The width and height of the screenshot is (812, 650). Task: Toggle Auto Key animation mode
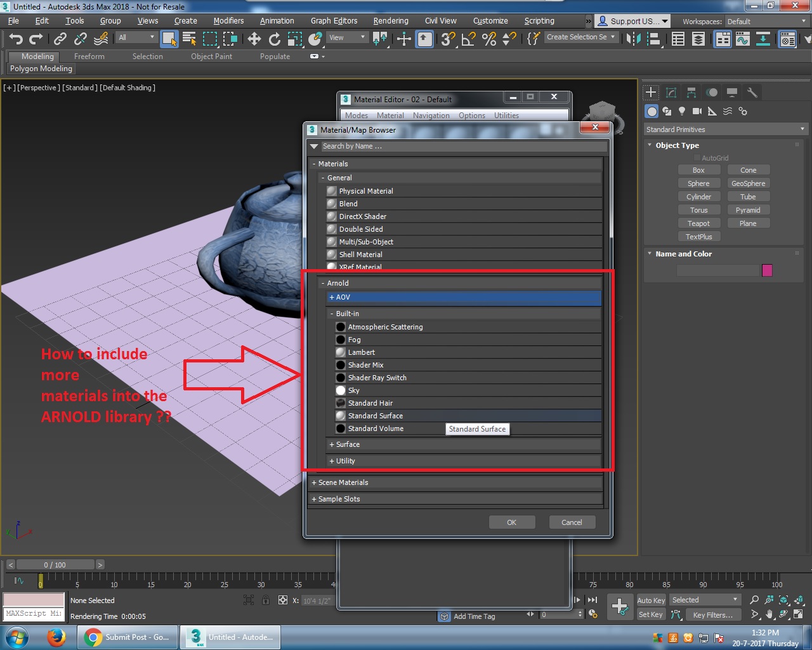(651, 600)
